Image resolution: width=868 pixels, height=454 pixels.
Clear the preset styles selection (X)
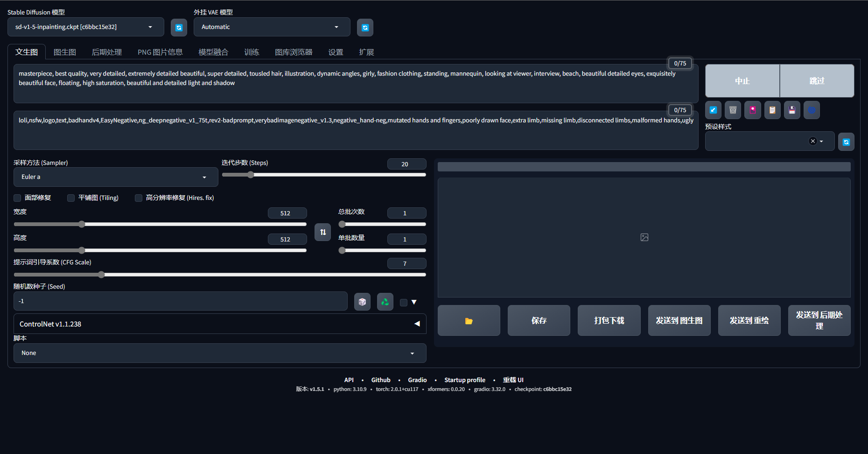(x=812, y=141)
